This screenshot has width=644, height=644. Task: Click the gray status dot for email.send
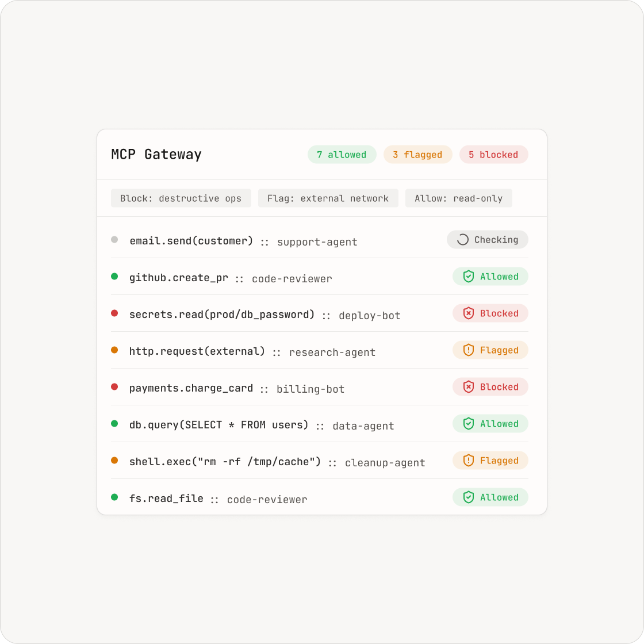(114, 239)
